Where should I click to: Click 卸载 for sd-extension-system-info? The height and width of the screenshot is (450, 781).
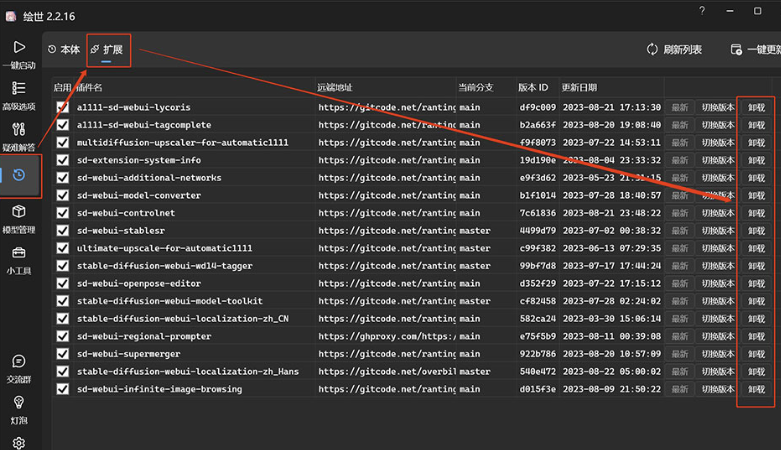(x=756, y=160)
